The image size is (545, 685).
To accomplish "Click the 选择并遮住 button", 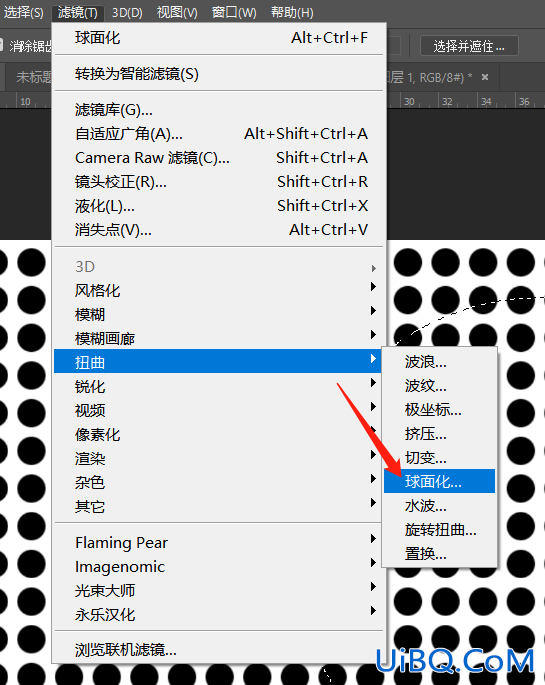I will coord(469,46).
